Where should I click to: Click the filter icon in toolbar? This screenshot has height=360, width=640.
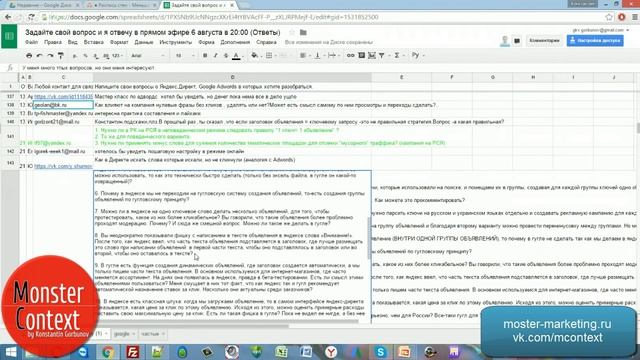pyautogui.click(x=382, y=56)
